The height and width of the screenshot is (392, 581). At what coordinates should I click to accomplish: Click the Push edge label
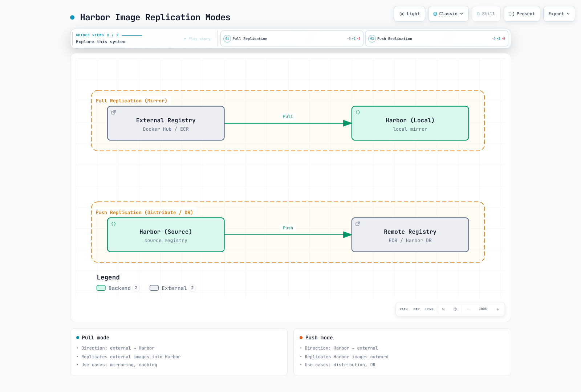click(x=288, y=228)
